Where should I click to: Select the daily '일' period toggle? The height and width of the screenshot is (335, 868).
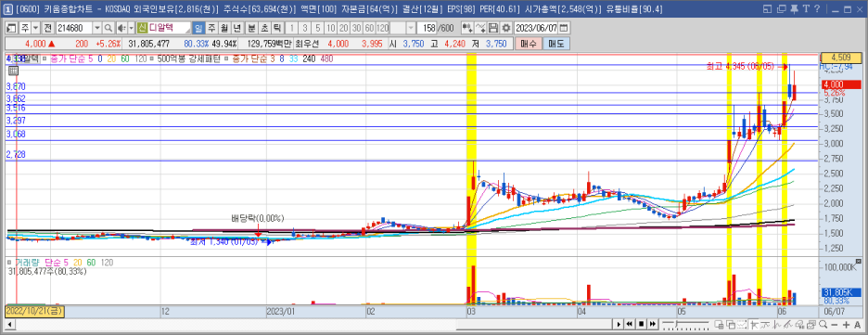[198, 28]
